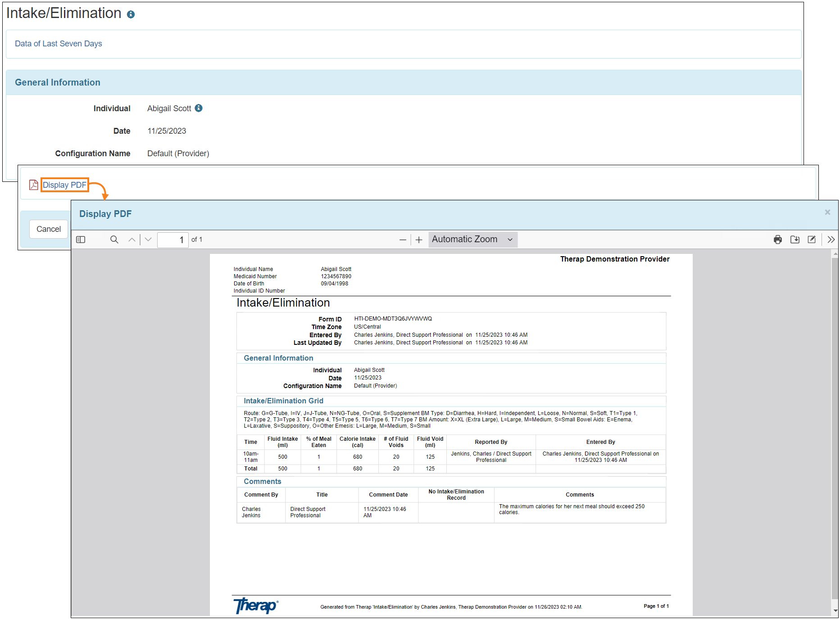
Task: Expand the PDF viewer tools menu
Action: (x=831, y=239)
